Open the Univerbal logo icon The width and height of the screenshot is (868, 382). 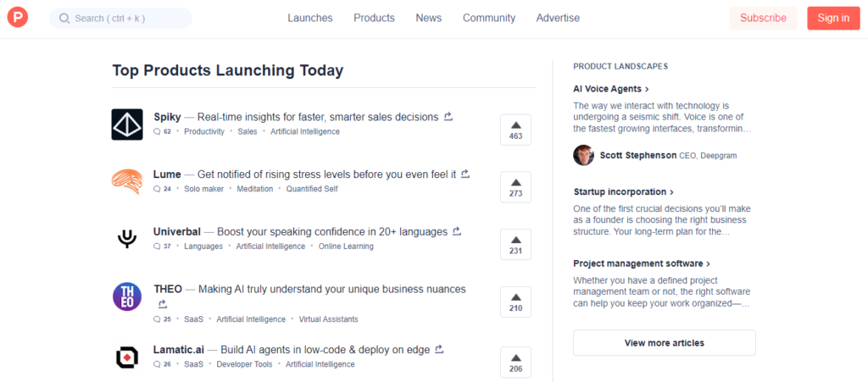(x=127, y=239)
